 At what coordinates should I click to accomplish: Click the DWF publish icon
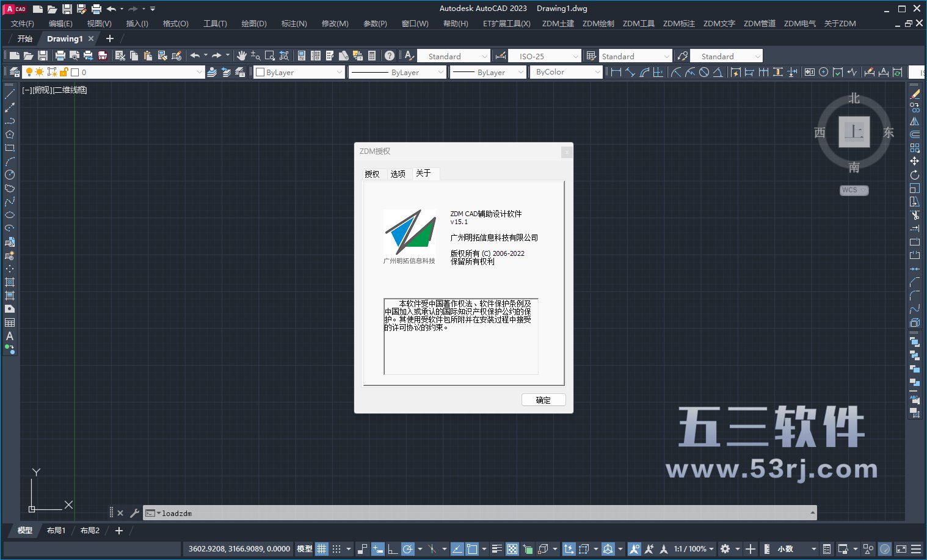103,56
